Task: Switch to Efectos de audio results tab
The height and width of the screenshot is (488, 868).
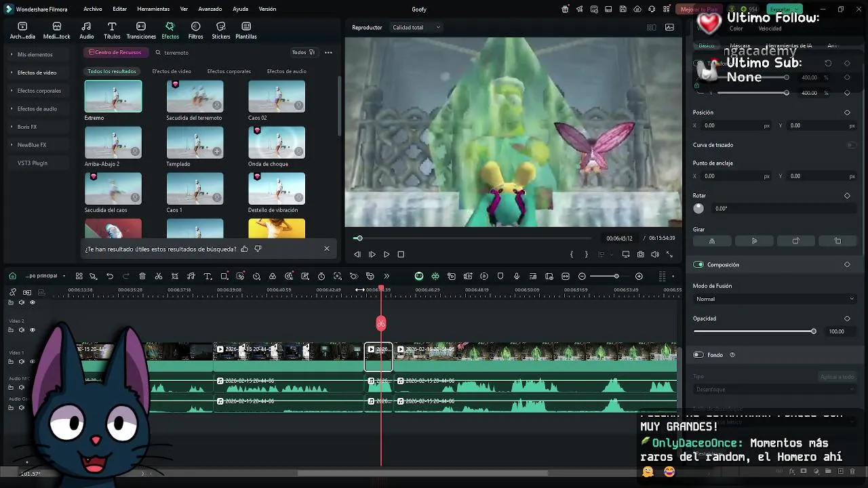Action: point(287,71)
